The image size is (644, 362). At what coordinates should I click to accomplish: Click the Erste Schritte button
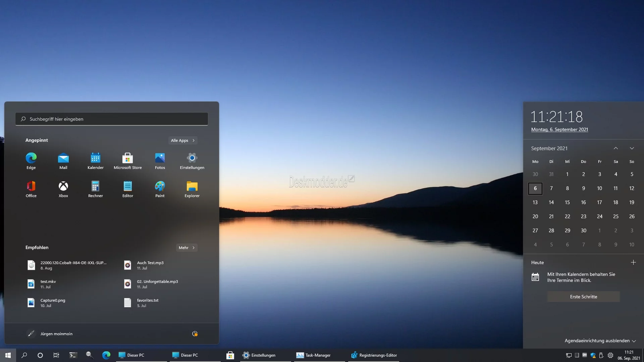[583, 297]
